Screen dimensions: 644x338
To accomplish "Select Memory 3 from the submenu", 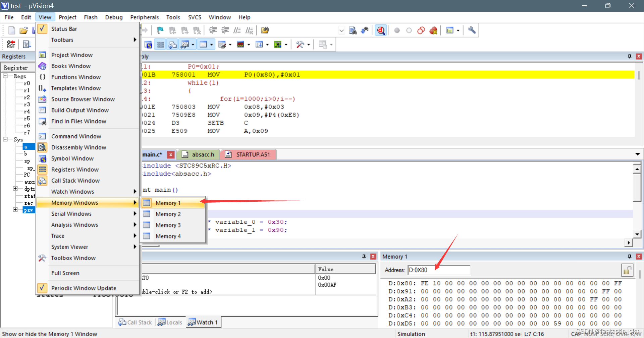I will click(173, 225).
